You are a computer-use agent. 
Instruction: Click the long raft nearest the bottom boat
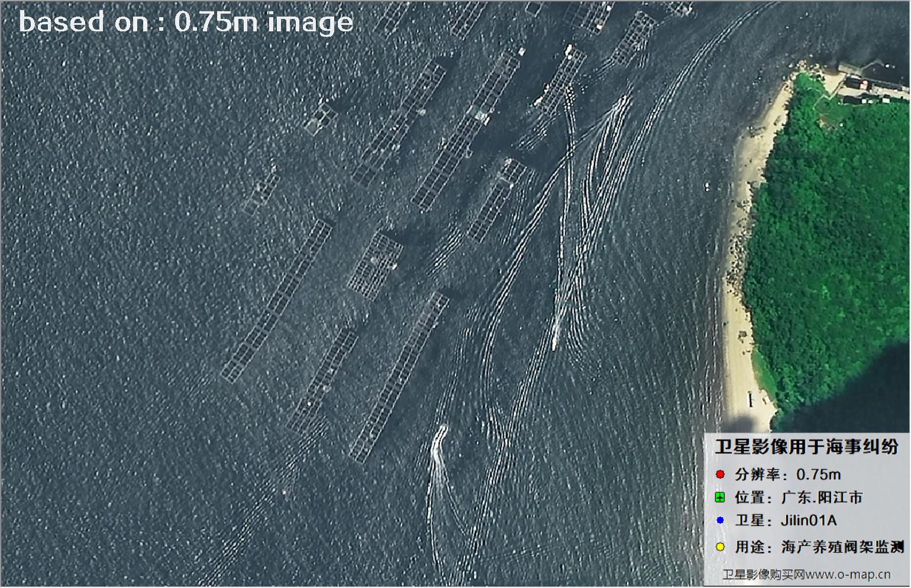(x=400, y=376)
